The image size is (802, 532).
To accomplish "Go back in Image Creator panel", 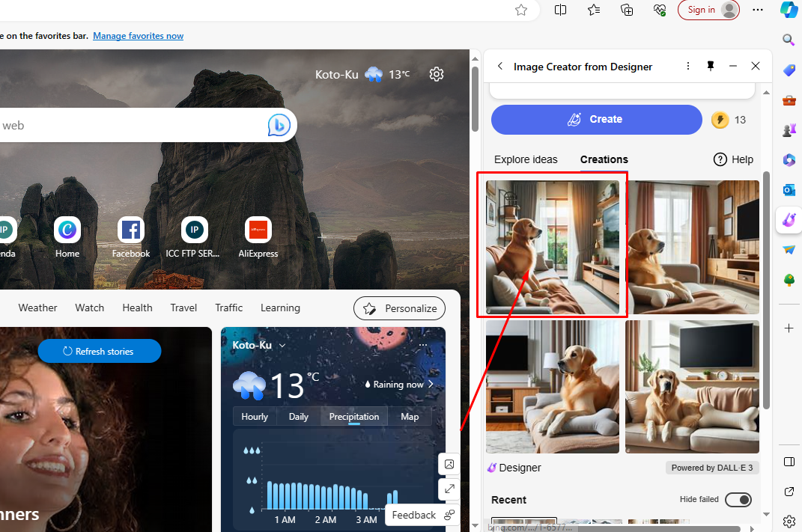I will [499, 66].
